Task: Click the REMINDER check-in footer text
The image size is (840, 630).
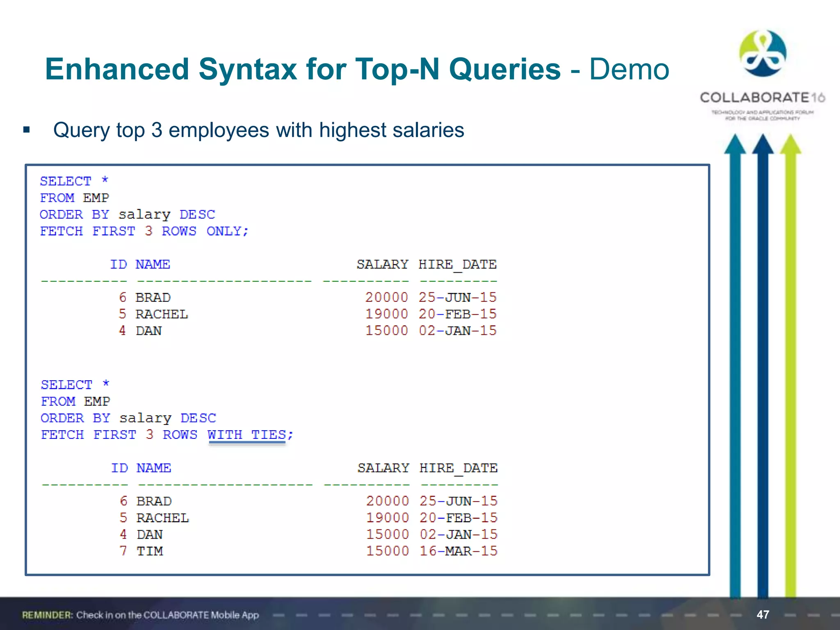Action: (140, 615)
